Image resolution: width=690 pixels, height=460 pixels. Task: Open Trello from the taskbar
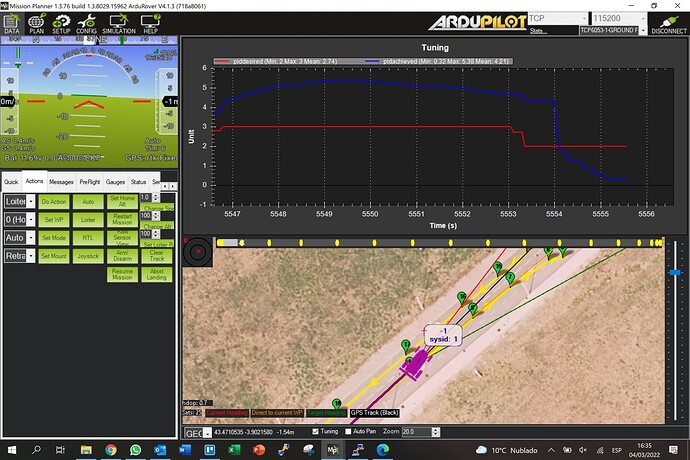click(x=209, y=450)
